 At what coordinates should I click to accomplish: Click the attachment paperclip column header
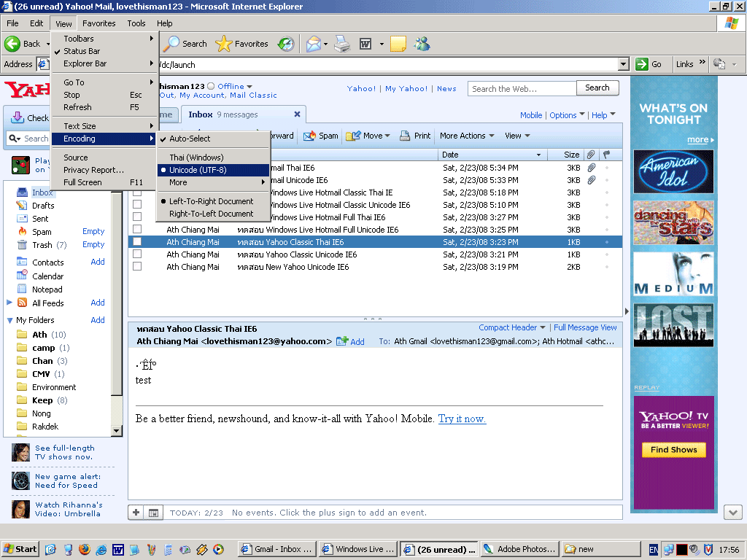click(x=591, y=155)
